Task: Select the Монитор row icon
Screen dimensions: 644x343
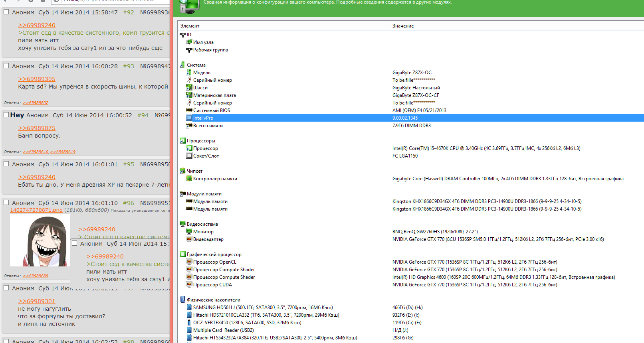Action: [189, 232]
